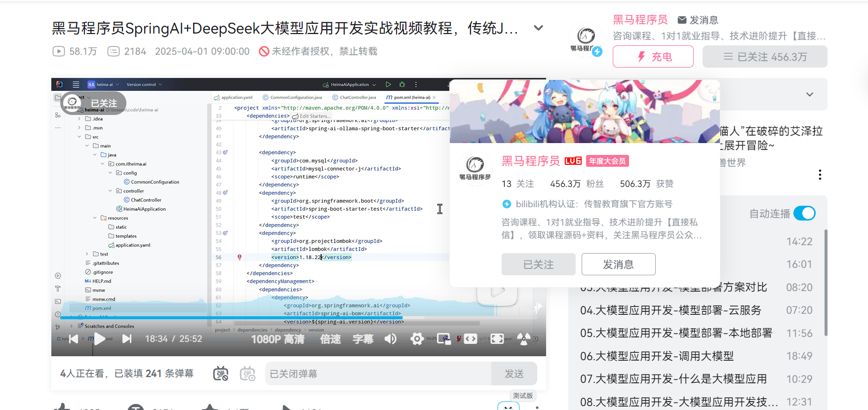The height and width of the screenshot is (410, 868).
Task: Click the playlist vertical scrollbar
Action: (826, 283)
